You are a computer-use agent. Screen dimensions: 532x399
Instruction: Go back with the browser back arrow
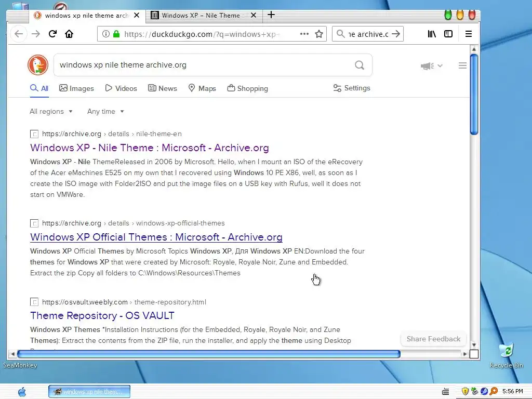coord(19,34)
